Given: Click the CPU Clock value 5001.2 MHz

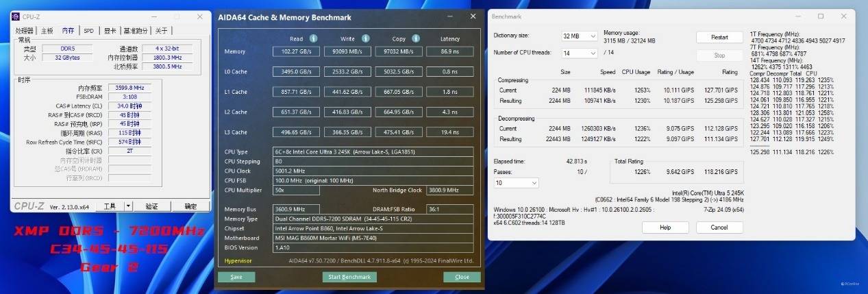Looking at the screenshot, I should tap(373, 171).
